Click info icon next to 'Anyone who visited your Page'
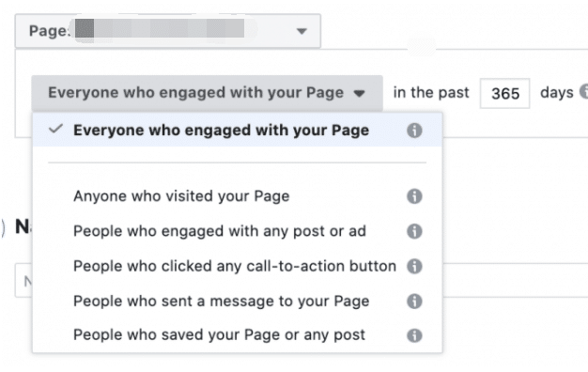Viewport: 588px width, 372px height. [414, 196]
